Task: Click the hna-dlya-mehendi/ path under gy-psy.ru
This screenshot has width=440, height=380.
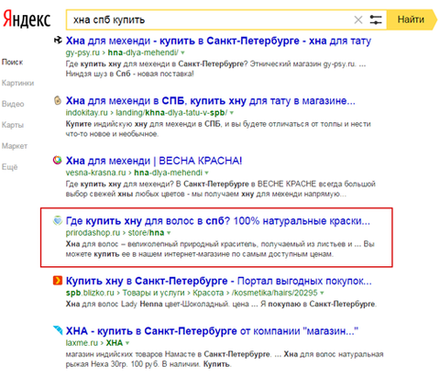Action: 143,53
